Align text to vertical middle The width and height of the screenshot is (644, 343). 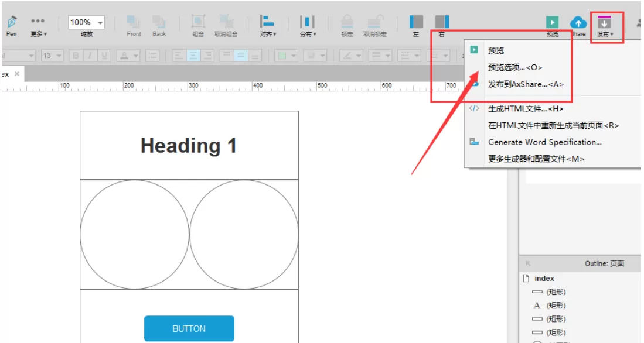pyautogui.click(x=241, y=56)
